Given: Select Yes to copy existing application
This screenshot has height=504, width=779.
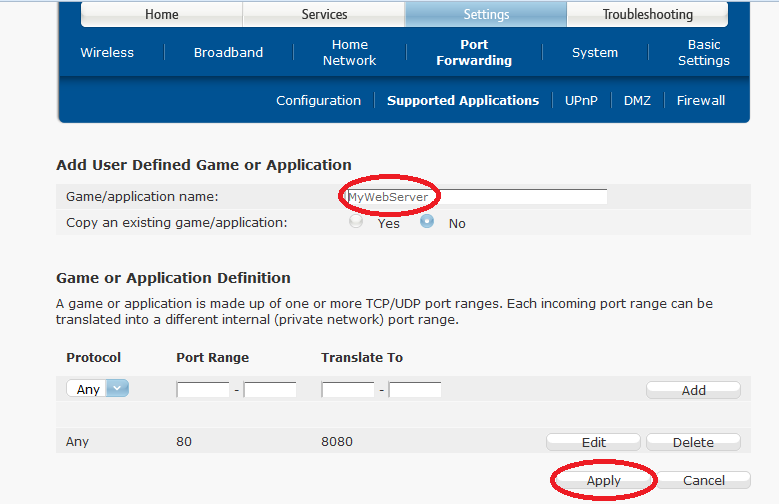Looking at the screenshot, I should (356, 222).
